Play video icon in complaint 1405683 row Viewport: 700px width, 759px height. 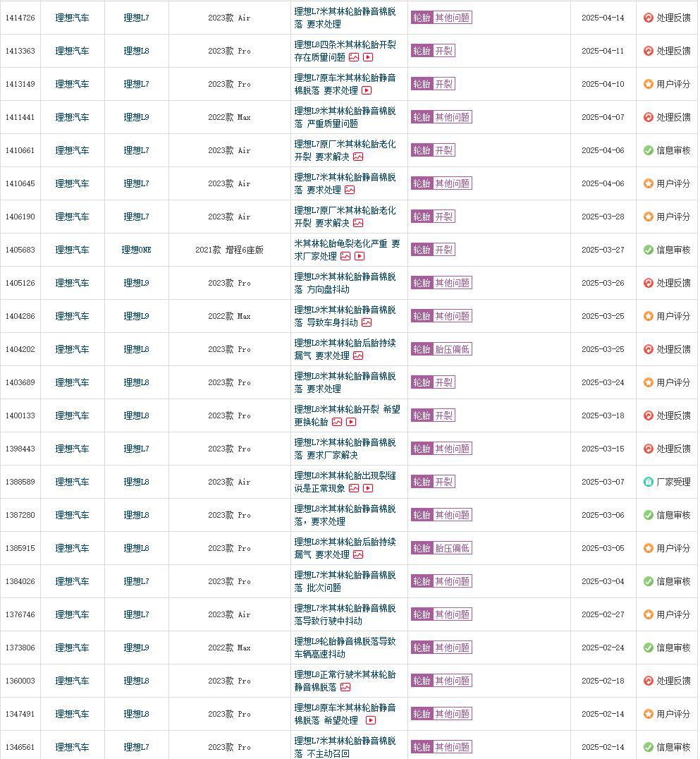360,256
